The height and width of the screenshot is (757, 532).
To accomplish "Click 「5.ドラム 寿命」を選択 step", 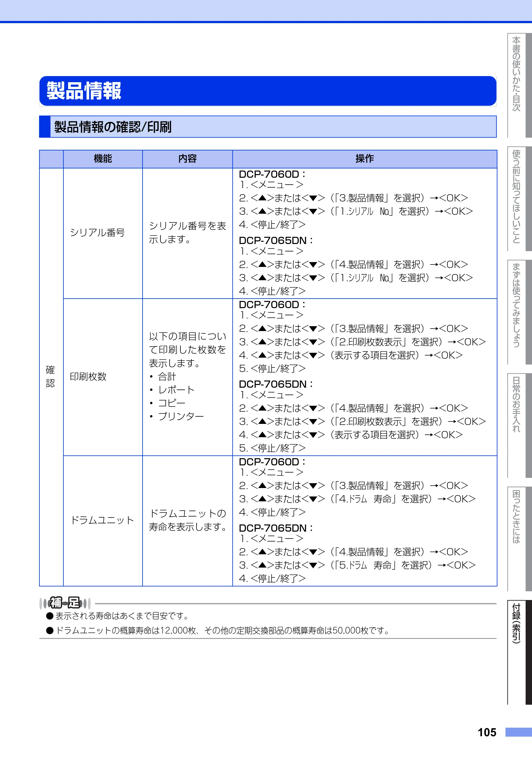I will 357,565.
